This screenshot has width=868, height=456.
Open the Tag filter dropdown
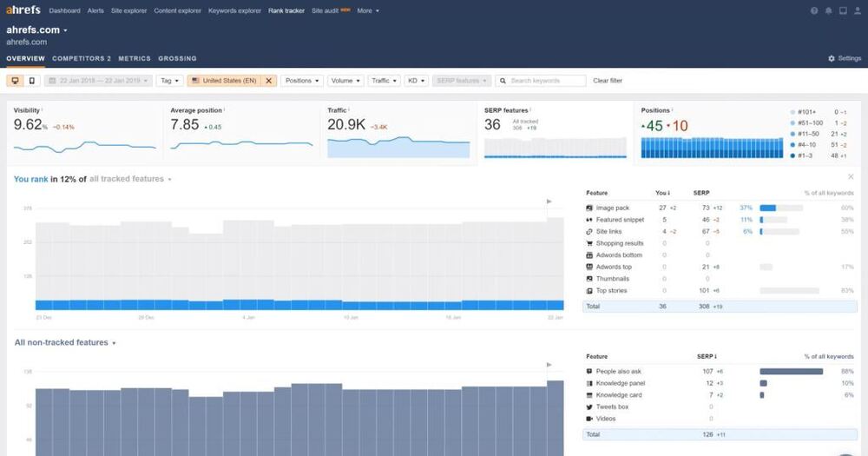[169, 81]
